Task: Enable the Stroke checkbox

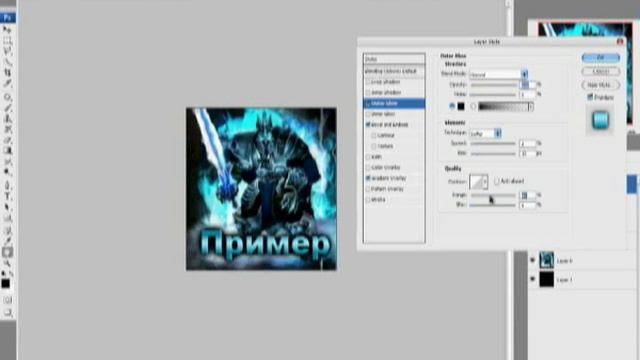Action: pos(368,200)
